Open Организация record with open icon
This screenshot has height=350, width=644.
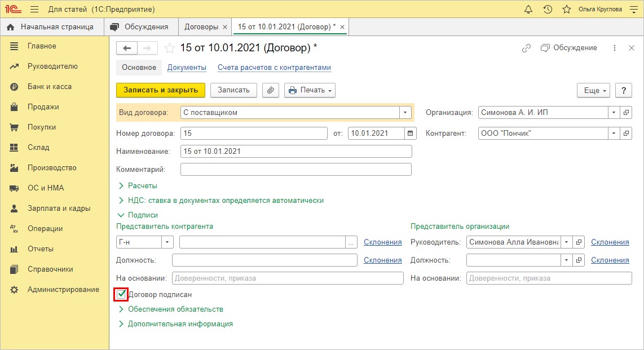tap(626, 112)
